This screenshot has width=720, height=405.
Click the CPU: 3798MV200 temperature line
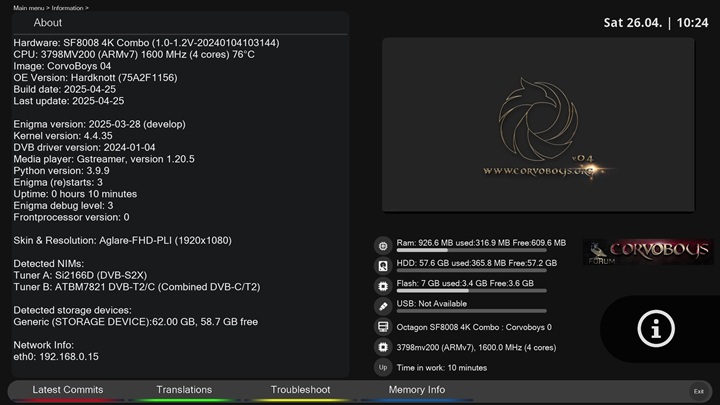[134, 54]
